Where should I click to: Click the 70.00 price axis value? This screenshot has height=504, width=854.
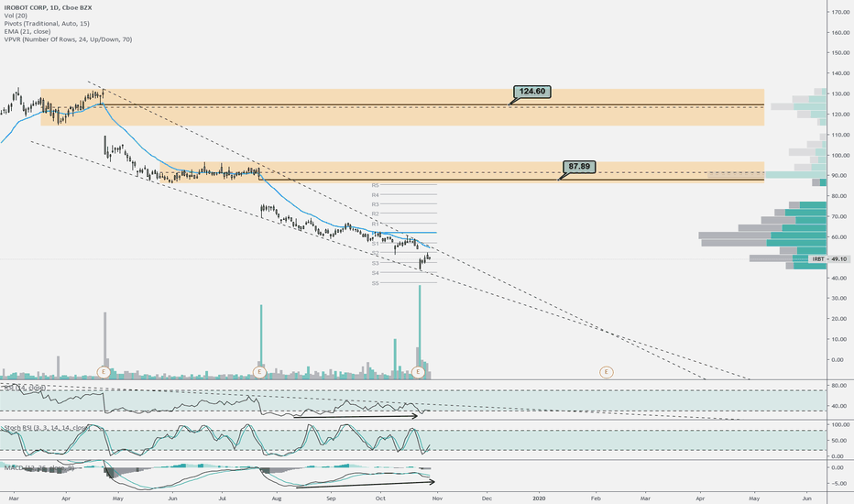point(840,217)
